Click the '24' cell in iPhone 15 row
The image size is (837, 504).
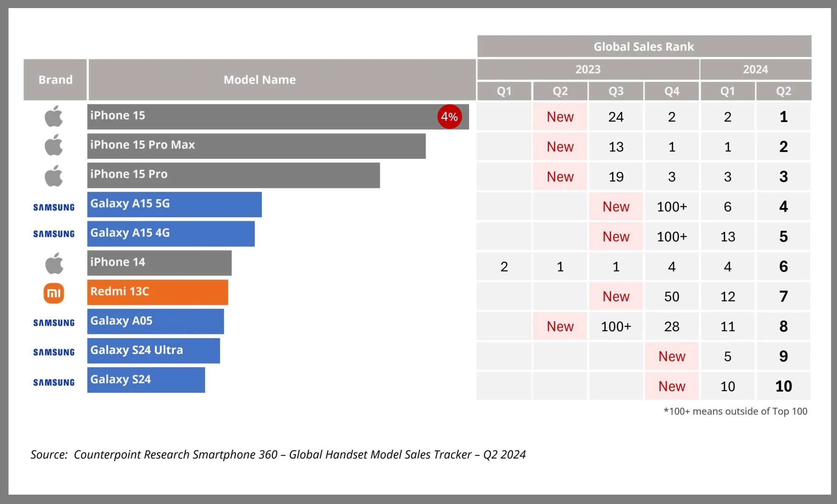(616, 117)
